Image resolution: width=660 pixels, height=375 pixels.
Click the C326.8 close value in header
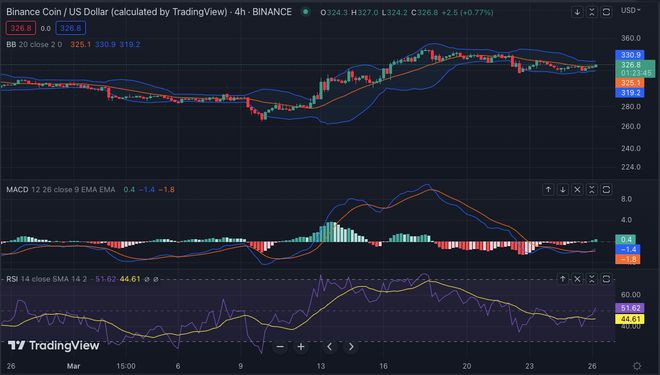[x=425, y=13]
